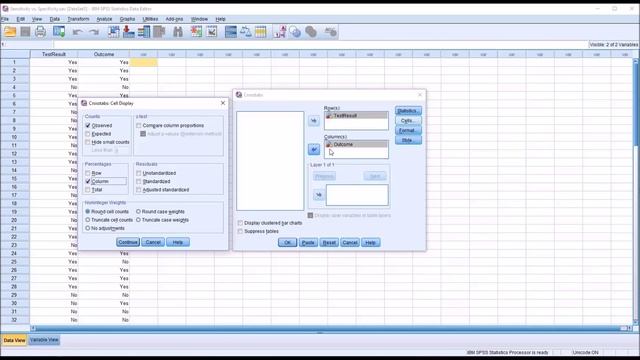Open the Analyze menu
The width and height of the screenshot is (640, 360).
click(104, 19)
